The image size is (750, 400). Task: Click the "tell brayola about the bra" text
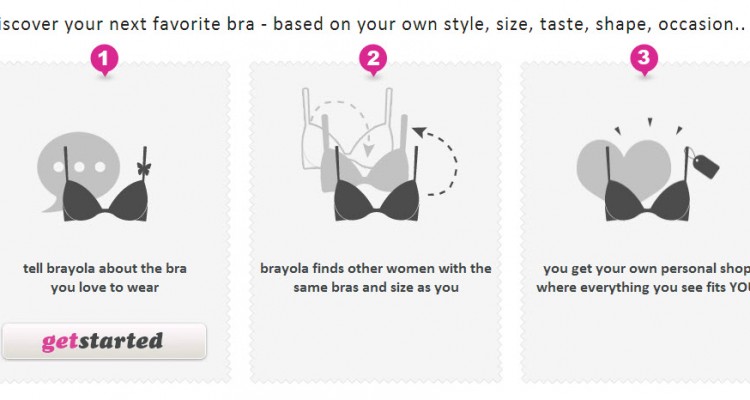tap(105, 268)
